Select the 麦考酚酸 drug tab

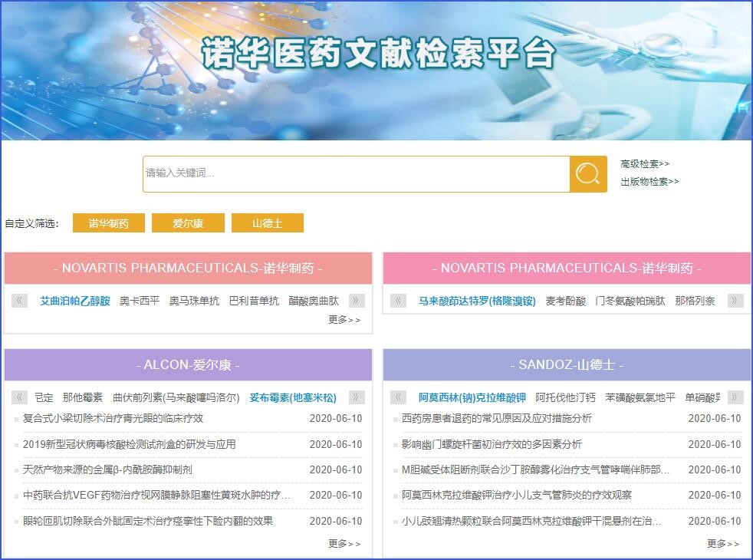565,301
